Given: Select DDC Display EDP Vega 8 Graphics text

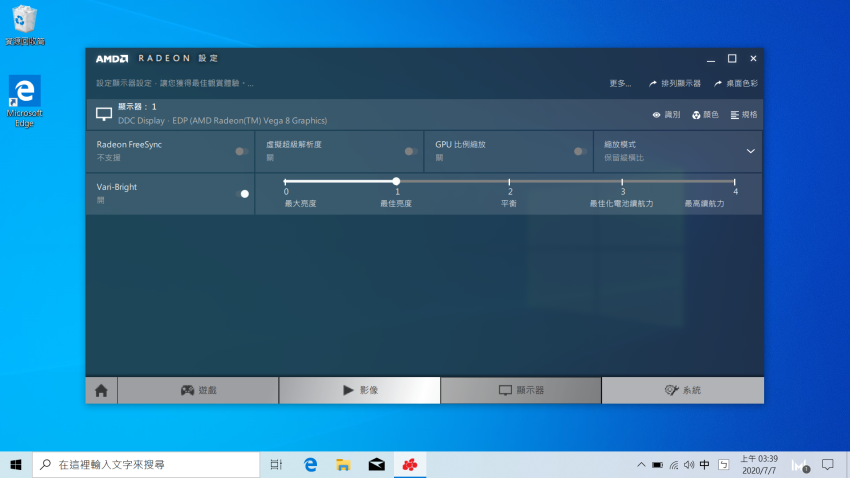Looking at the screenshot, I should (222, 120).
